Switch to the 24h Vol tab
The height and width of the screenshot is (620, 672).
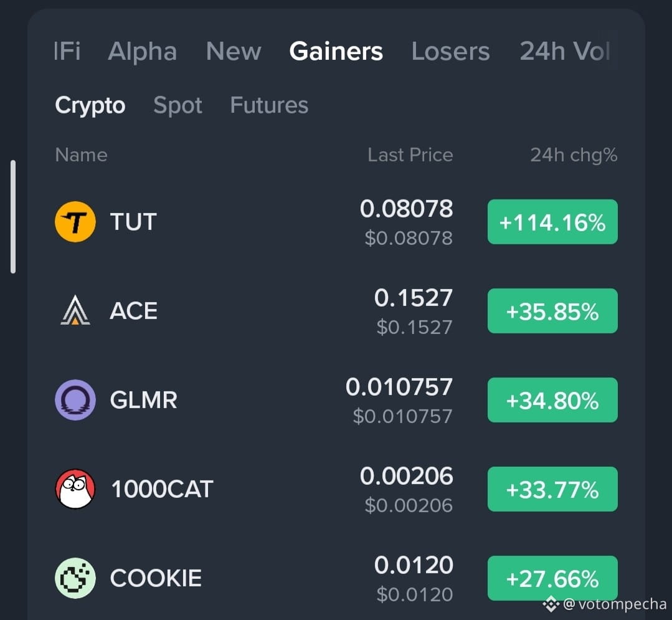(x=565, y=52)
